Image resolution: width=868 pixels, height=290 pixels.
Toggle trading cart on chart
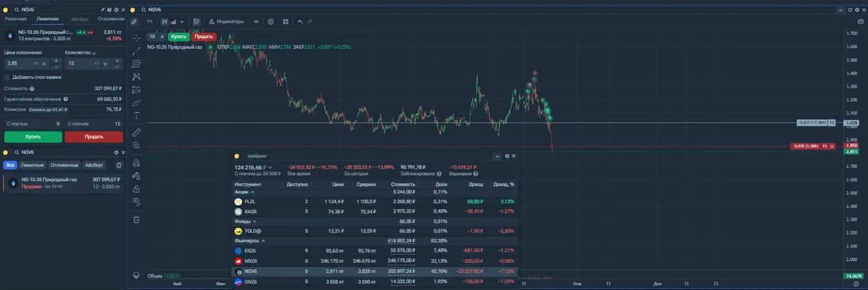[196, 22]
